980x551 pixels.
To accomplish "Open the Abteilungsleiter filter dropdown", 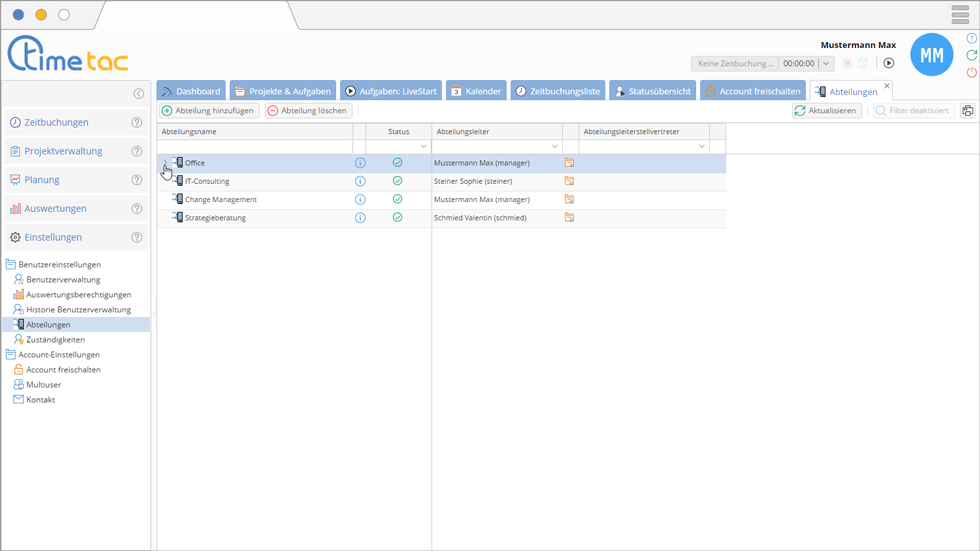I will [555, 147].
